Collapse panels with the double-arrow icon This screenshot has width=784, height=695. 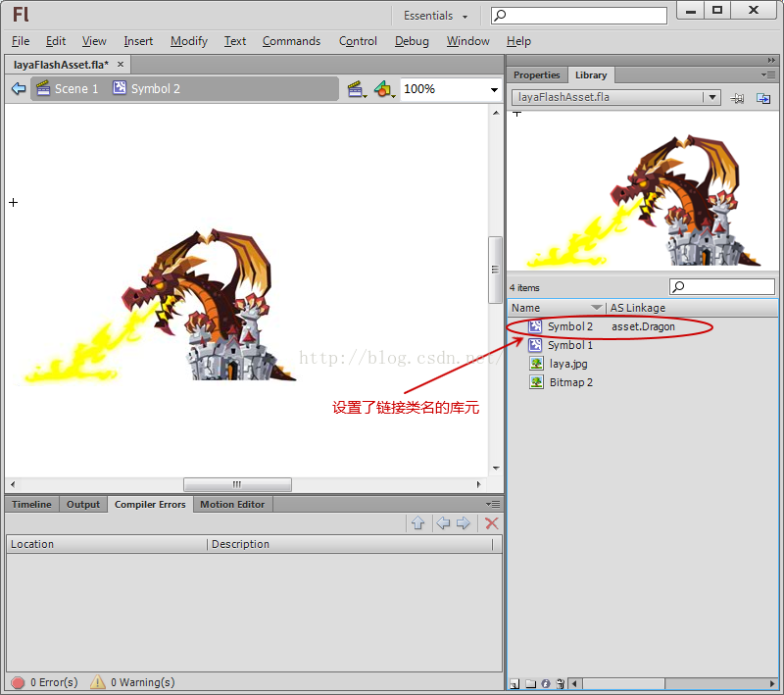(x=771, y=60)
